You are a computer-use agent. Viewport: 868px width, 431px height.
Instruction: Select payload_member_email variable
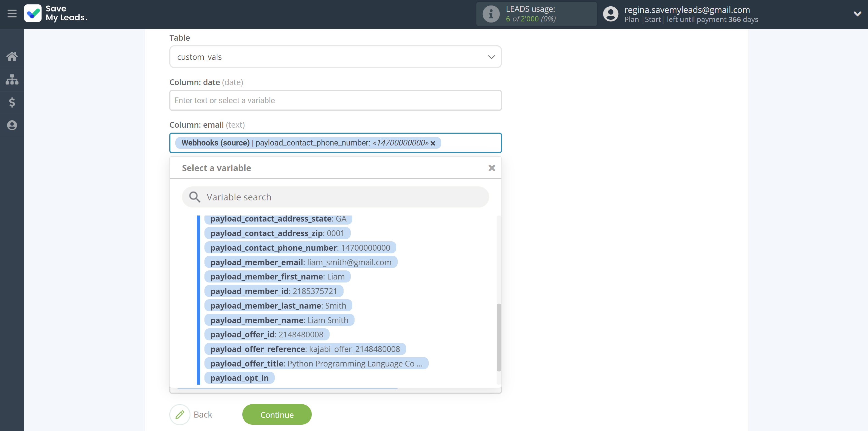click(301, 262)
